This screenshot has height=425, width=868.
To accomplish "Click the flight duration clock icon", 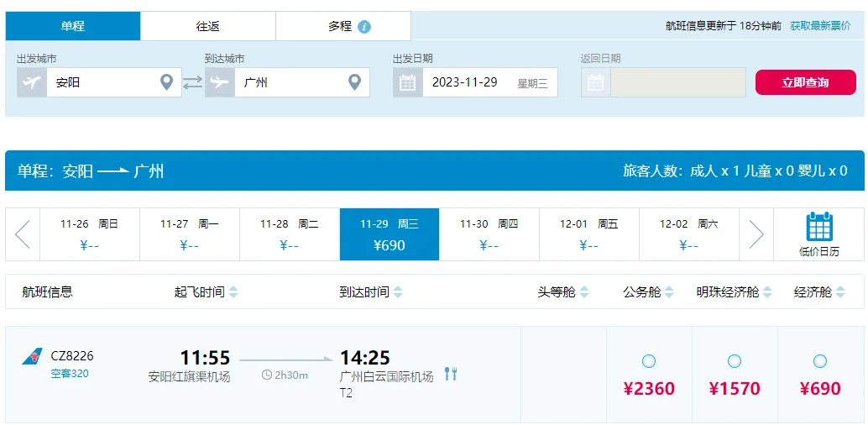I will click(266, 375).
